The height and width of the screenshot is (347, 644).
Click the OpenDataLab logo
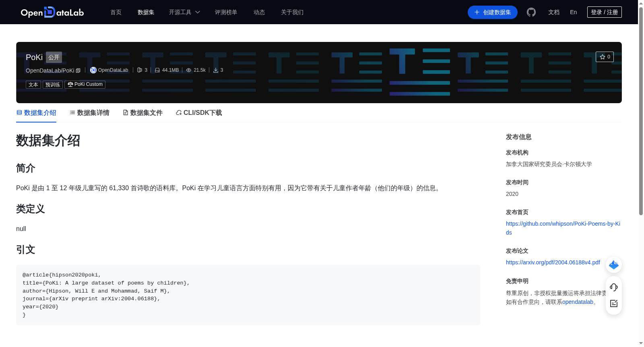click(52, 12)
